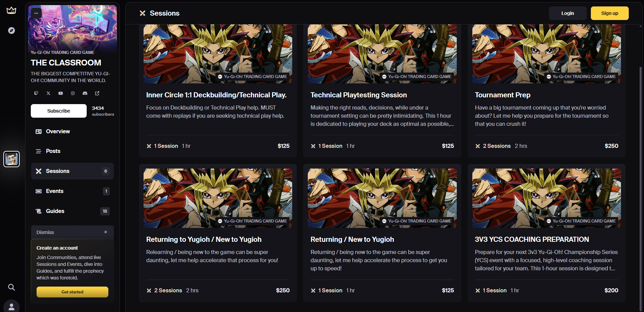Go to the Overview section
Image resolution: width=644 pixels, height=312 pixels.
tap(72, 131)
